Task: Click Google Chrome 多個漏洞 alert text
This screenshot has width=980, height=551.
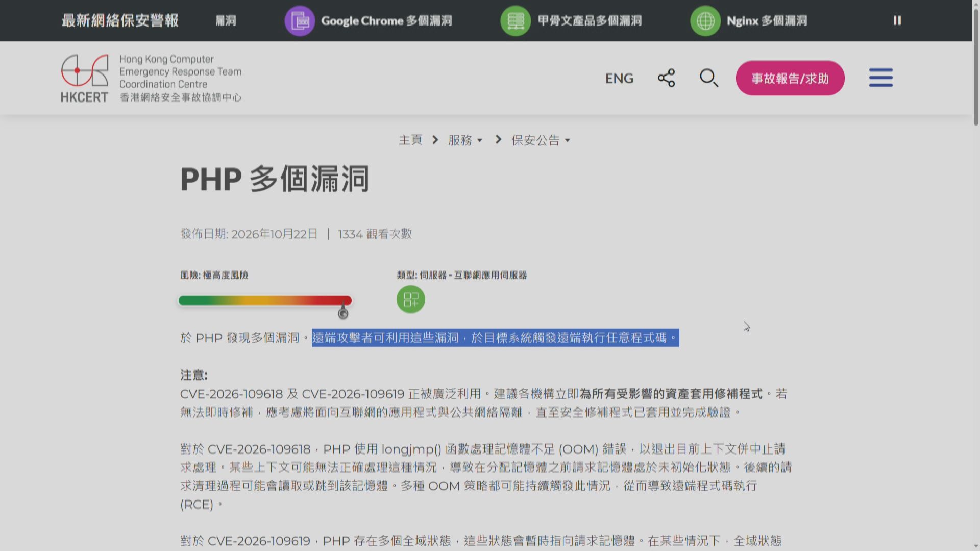Action: [x=386, y=21]
